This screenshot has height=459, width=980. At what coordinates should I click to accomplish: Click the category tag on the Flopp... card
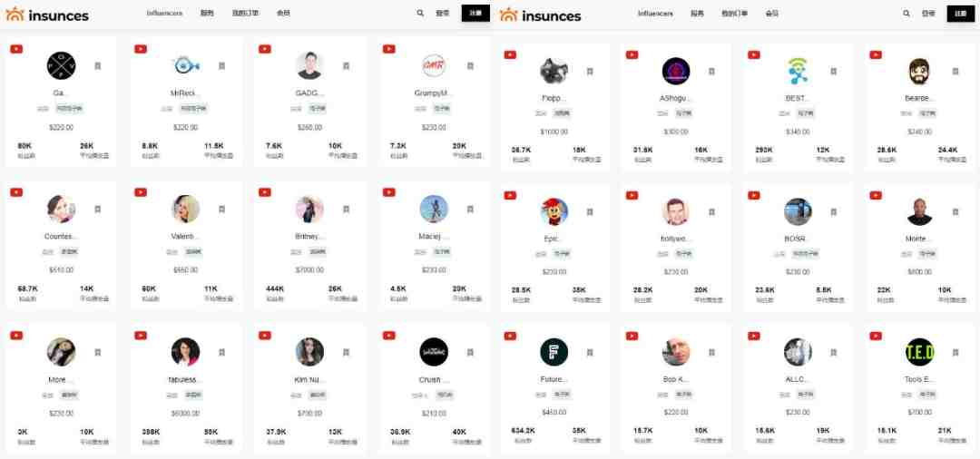coord(562,113)
